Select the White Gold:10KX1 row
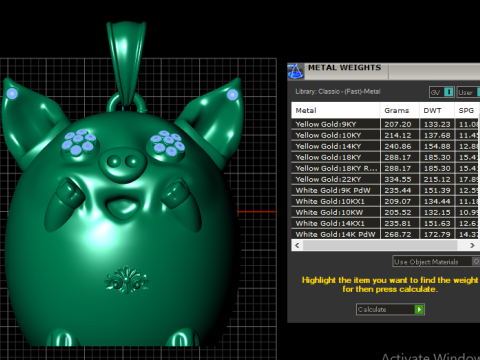 click(x=385, y=201)
